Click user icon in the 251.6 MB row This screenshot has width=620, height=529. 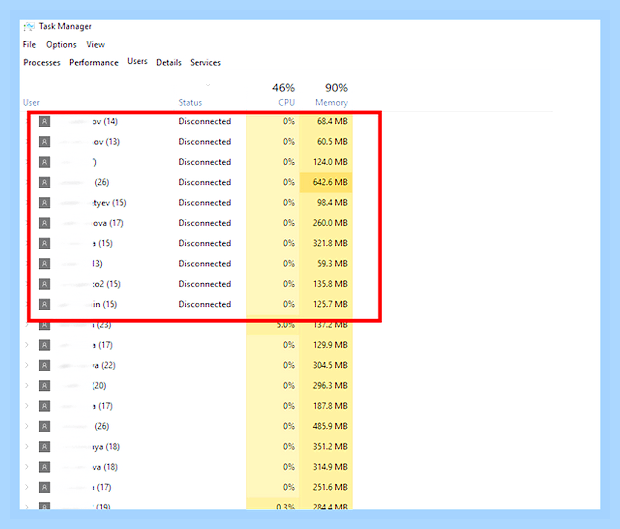coord(45,487)
